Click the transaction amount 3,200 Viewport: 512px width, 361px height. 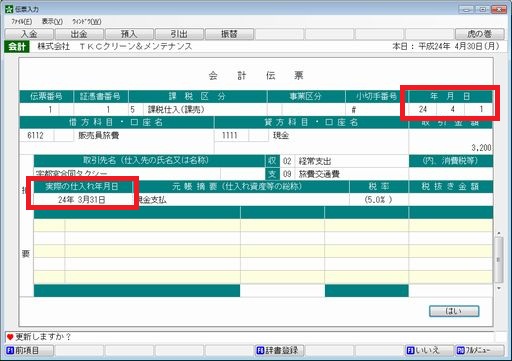click(481, 148)
